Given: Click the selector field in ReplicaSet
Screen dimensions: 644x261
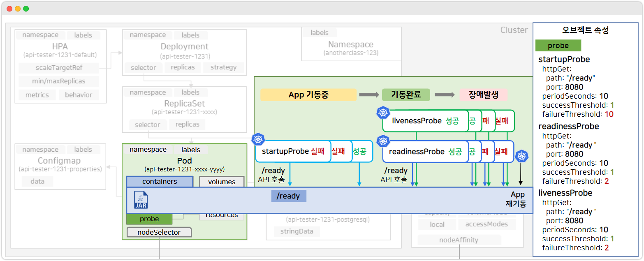Looking at the screenshot, I should (148, 125).
